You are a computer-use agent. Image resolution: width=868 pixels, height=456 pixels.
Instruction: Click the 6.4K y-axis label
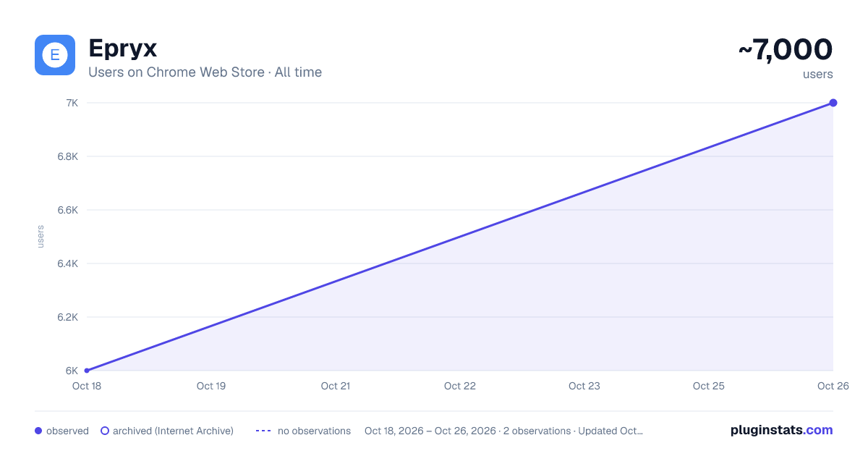[x=67, y=263]
